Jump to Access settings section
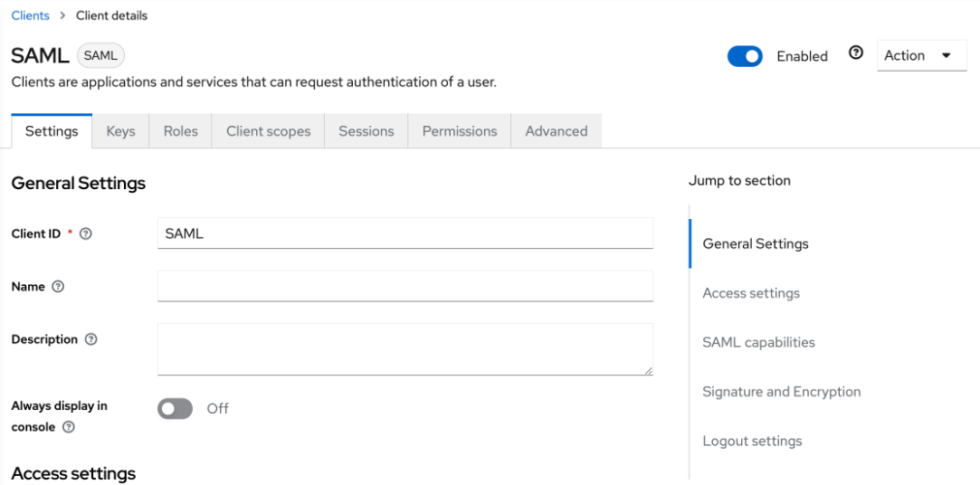Image resolution: width=980 pixels, height=485 pixels. pyautogui.click(x=751, y=293)
